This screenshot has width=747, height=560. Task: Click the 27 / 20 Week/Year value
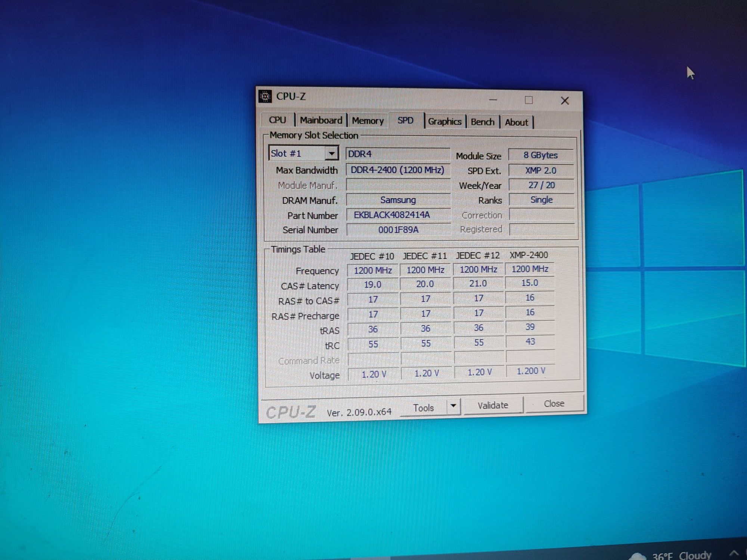[x=541, y=185]
